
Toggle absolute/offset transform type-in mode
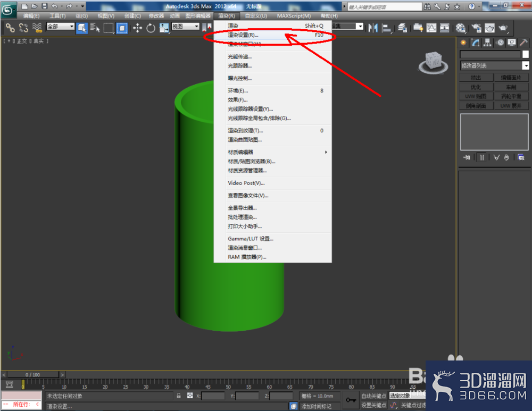point(190,396)
